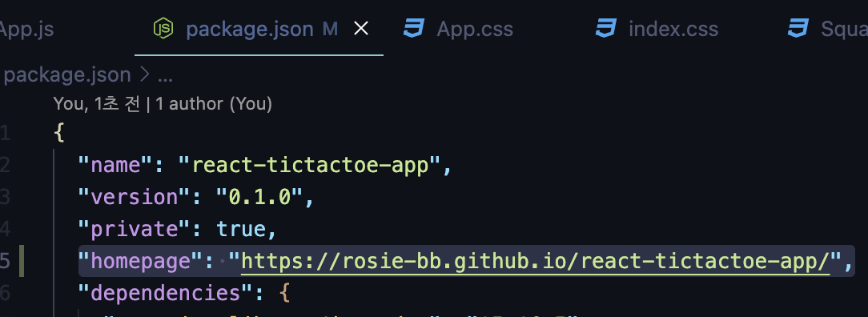The height and width of the screenshot is (317, 868).
Task: Switch to the package.json tab
Action: pos(259,28)
